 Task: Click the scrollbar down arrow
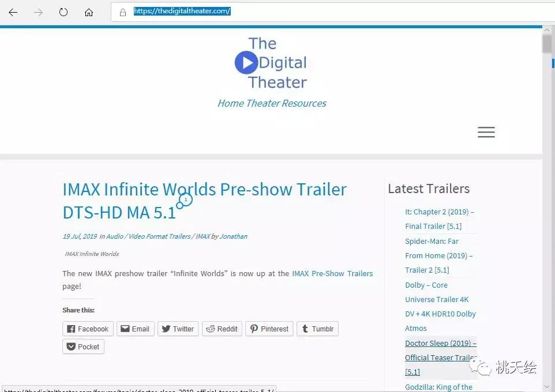click(x=547, y=387)
